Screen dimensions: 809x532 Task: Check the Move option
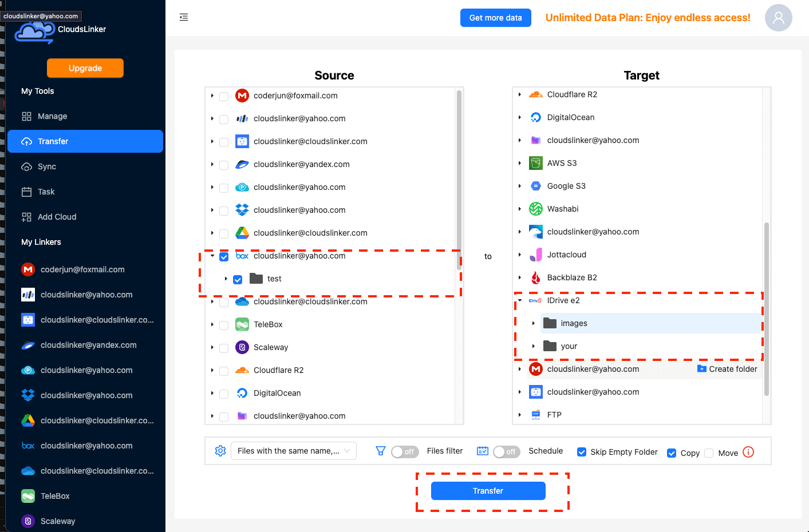click(709, 453)
